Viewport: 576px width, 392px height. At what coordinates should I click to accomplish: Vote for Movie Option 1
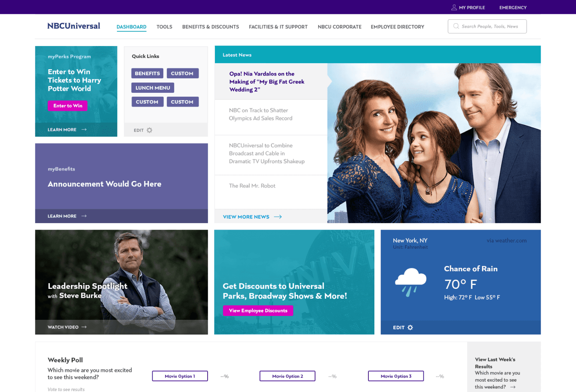tap(180, 376)
